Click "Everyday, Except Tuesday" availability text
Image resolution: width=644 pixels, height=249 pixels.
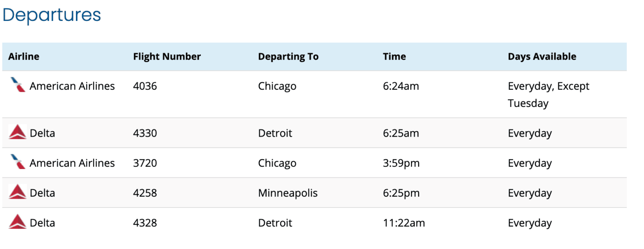[548, 94]
